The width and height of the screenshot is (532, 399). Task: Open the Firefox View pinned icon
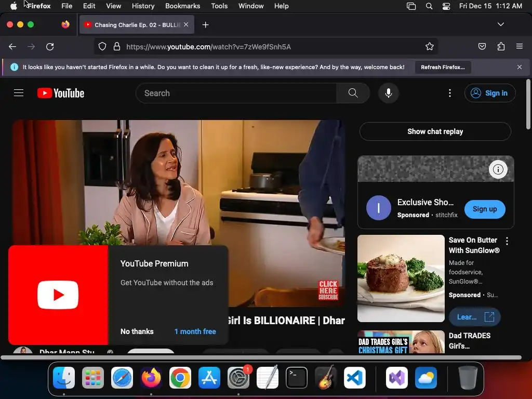(65, 24)
